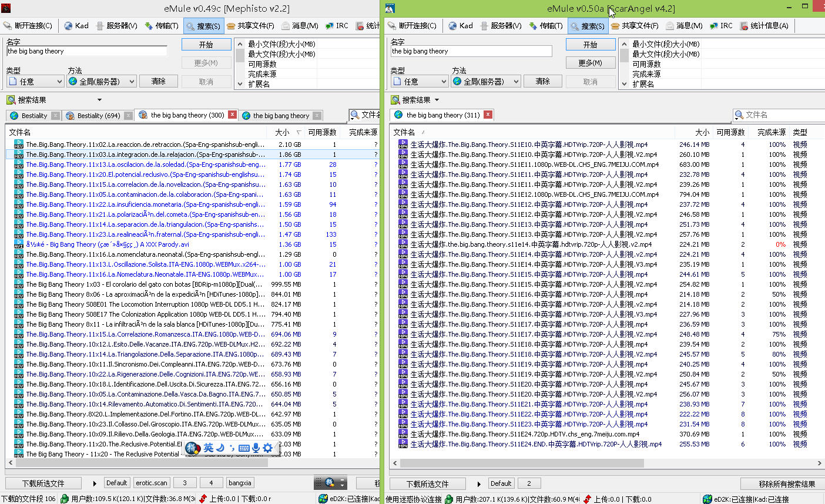Open 共享文件 in the Mephisto window toolbar
The width and height of the screenshot is (825, 504).
[250, 25]
